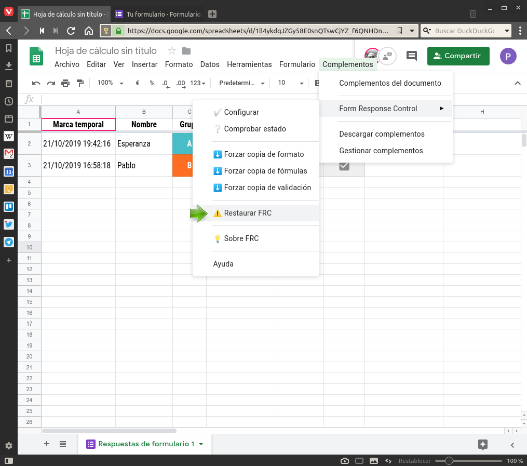The height and width of the screenshot is (466, 527).
Task: Reload the page with the refresh icon
Action: 71,31
